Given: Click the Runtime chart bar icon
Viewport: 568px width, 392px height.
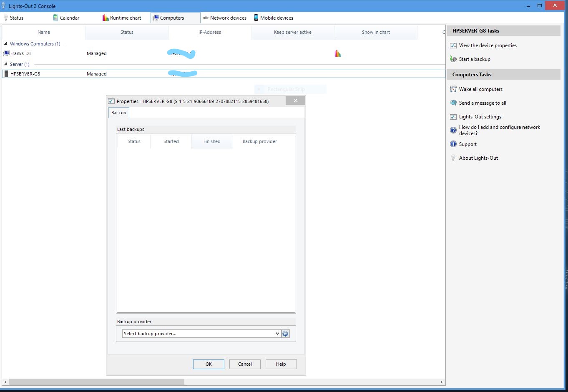Looking at the screenshot, I should [106, 18].
